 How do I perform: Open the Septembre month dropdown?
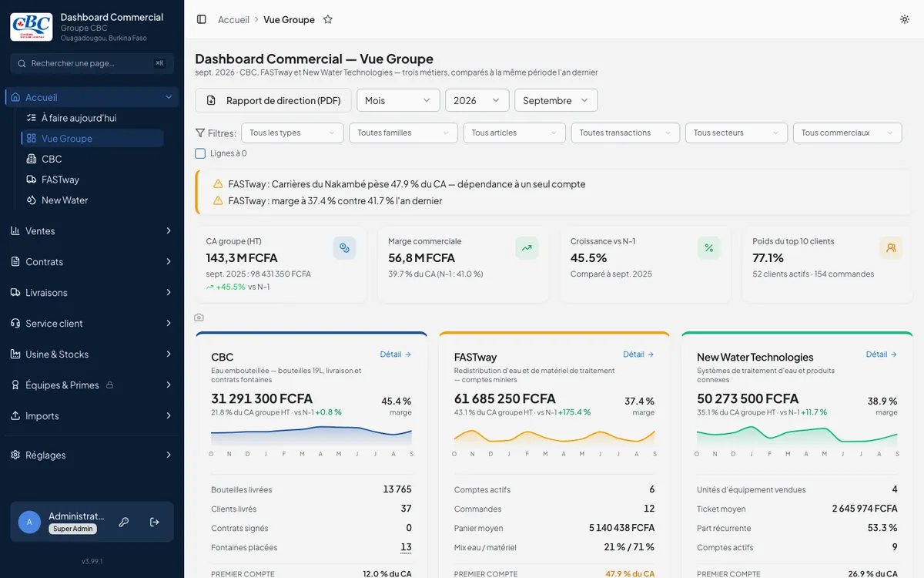click(x=556, y=100)
